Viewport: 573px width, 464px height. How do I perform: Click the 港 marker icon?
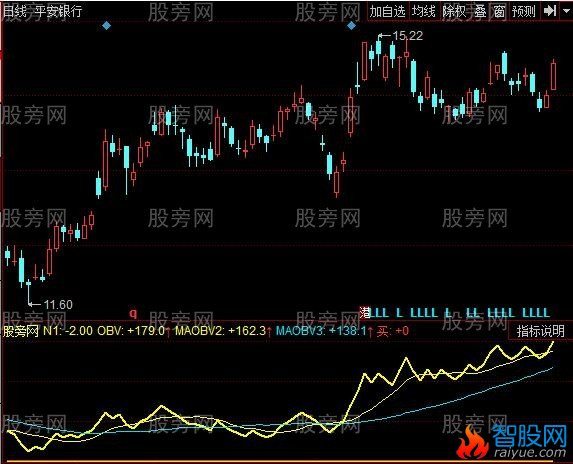[364, 312]
